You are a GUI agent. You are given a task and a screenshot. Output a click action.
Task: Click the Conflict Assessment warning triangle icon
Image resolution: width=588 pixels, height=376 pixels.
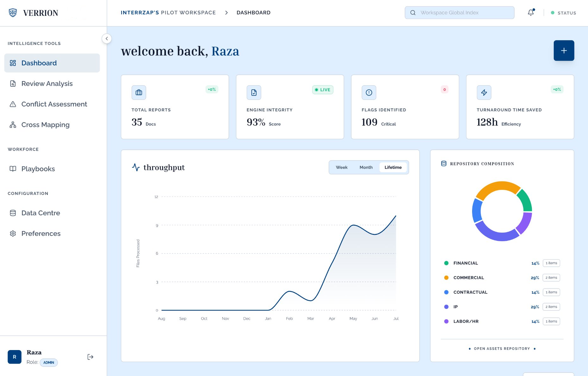coord(13,104)
